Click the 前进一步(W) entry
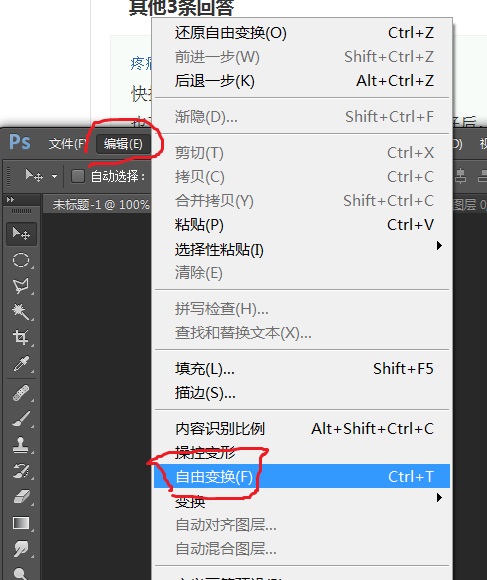Image resolution: width=487 pixels, height=580 pixels. [302, 57]
